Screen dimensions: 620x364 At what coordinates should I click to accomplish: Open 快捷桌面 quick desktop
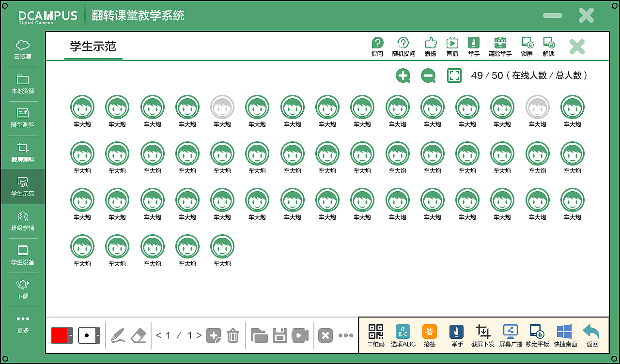pyautogui.click(x=565, y=336)
